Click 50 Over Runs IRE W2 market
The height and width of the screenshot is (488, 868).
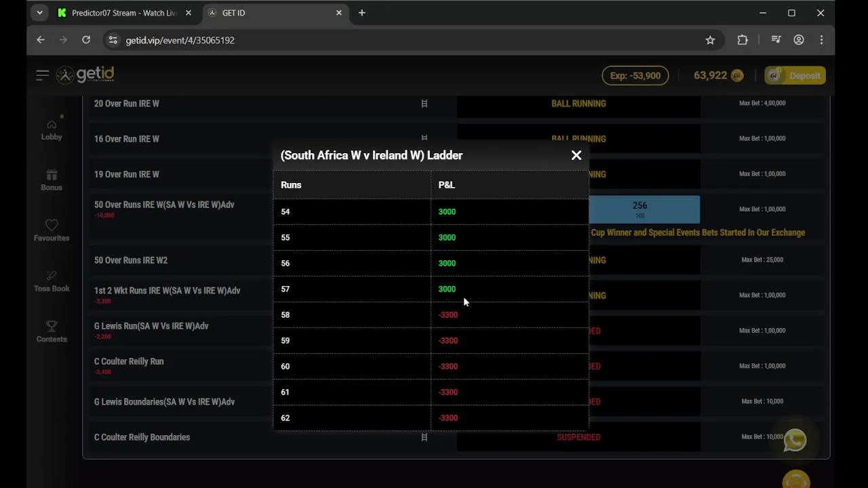point(131,260)
